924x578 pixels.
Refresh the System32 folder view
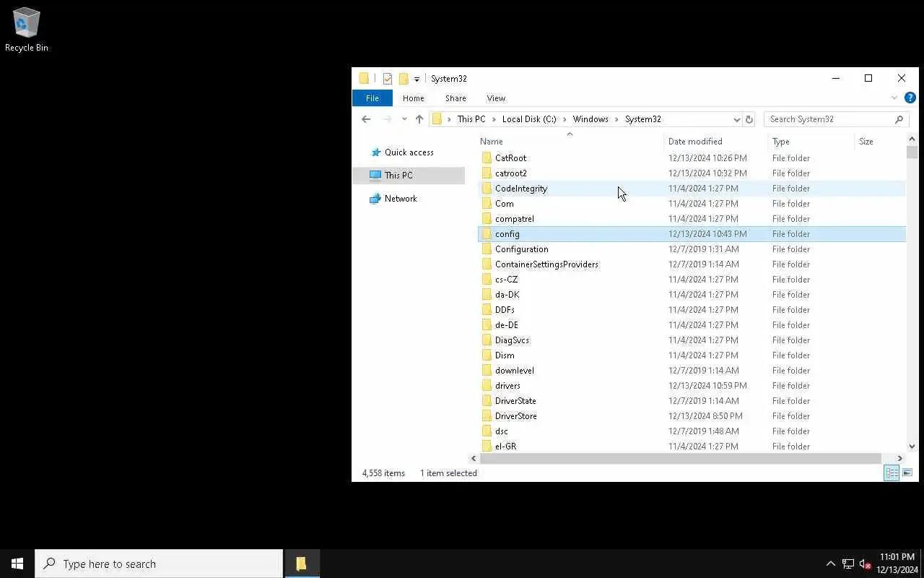pos(749,119)
